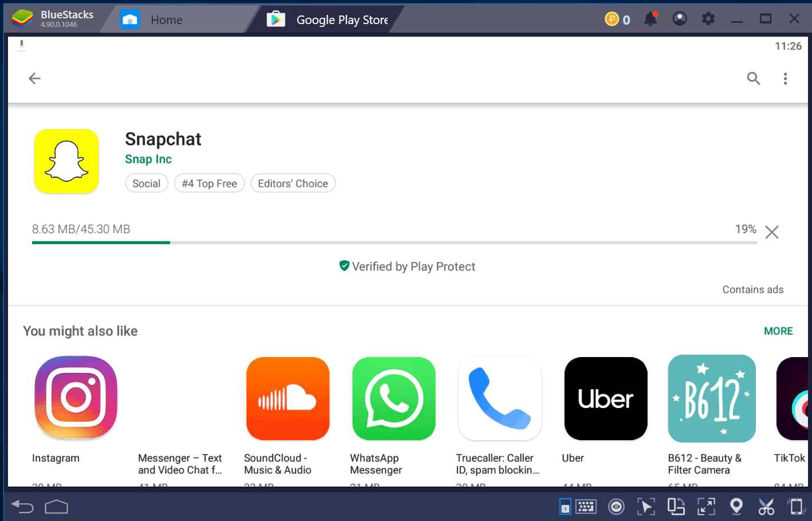This screenshot has height=521, width=812.
Task: Open Snap Inc developer page
Action: pos(148,159)
